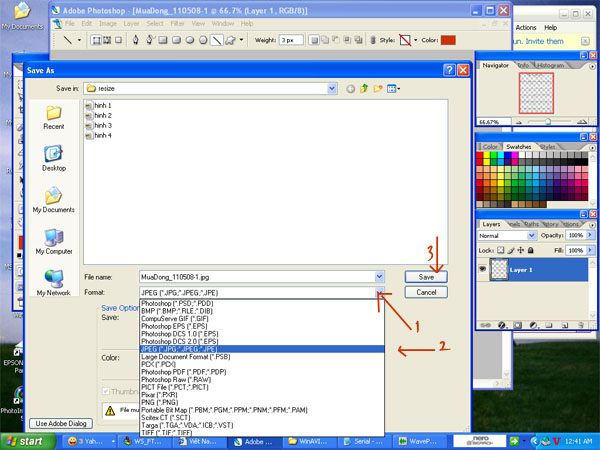Open the File name history dropdown
The image size is (600, 450).
coord(379,277)
